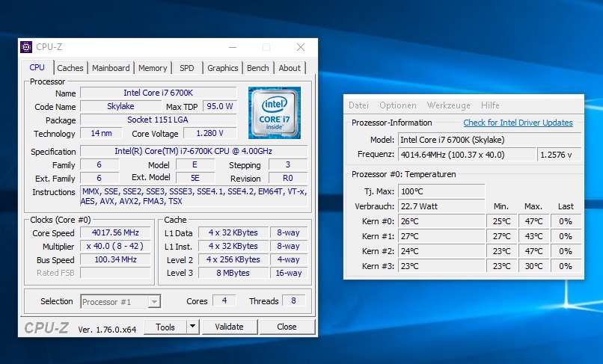This screenshot has width=603, height=364.
Task: Click the Specification field i7-6700K CPU @ 4.00GHz
Action: coord(194,151)
